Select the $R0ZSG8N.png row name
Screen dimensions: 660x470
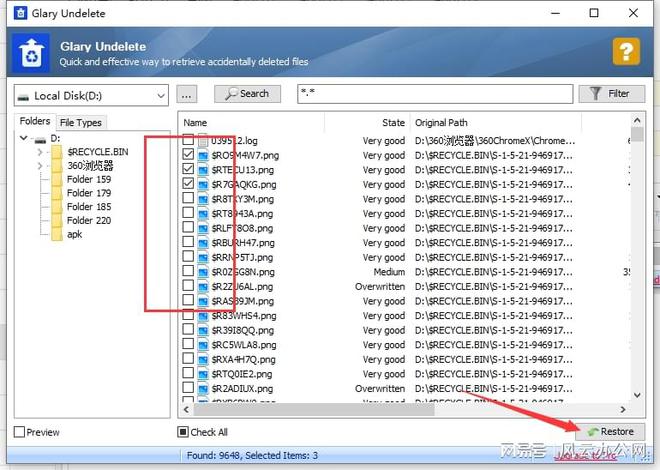pyautogui.click(x=243, y=272)
